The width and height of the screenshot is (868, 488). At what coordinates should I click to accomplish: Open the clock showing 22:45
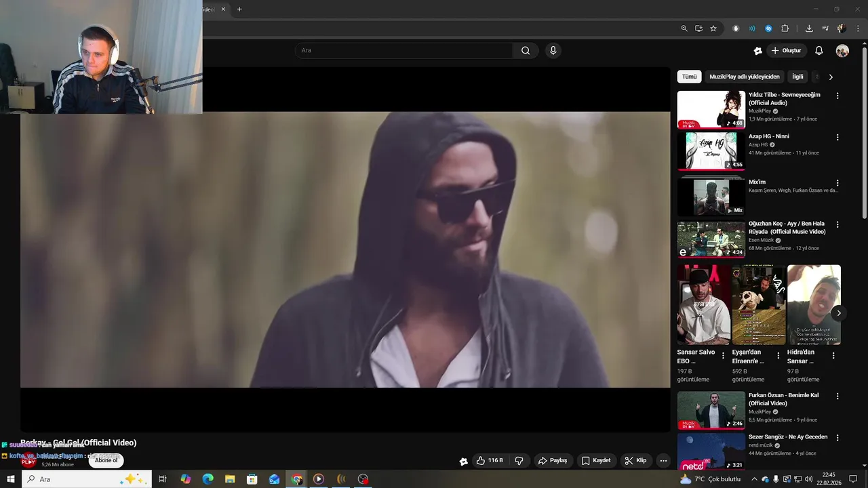point(829,479)
